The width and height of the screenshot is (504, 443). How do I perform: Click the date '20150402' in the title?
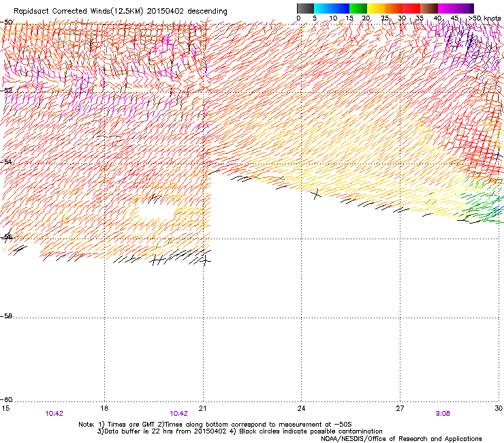[x=166, y=12]
